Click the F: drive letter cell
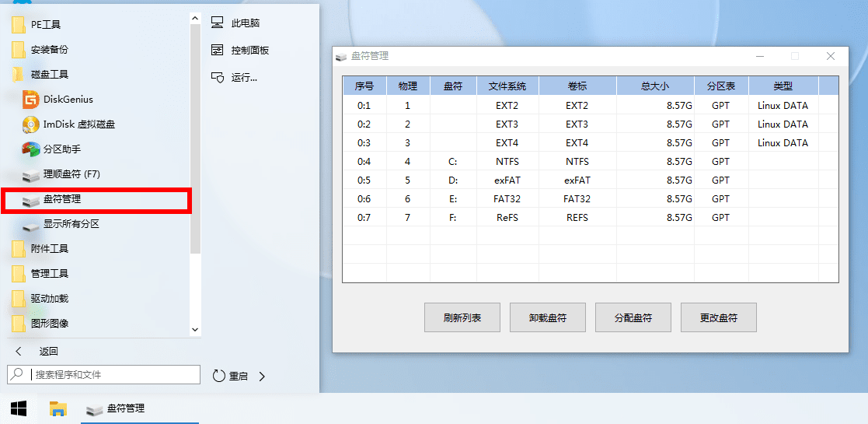 coord(453,218)
